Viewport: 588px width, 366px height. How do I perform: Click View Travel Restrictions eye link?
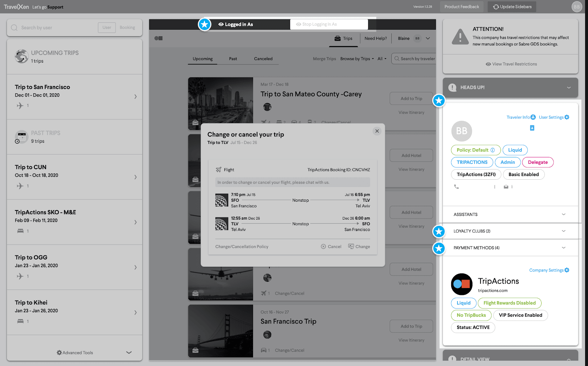click(511, 64)
